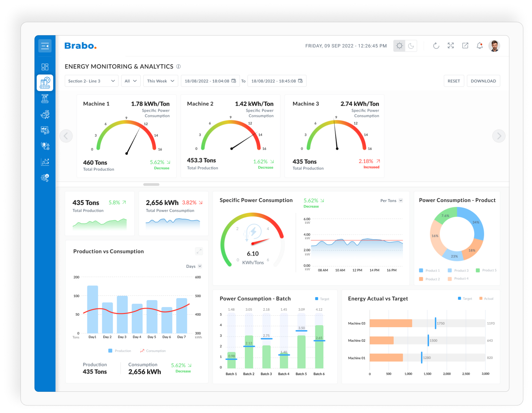Open the Per Tons unit dropdown
532x413 pixels.
(391, 201)
